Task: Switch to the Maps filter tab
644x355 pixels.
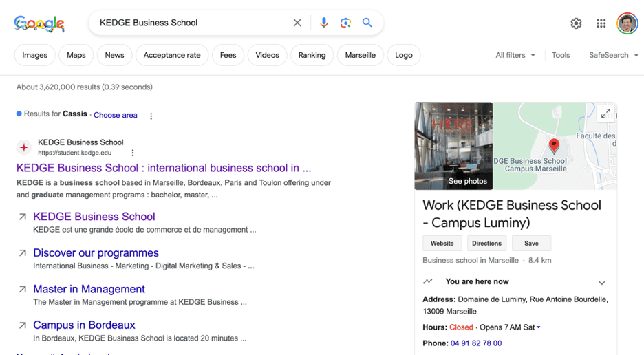Action: (76, 55)
